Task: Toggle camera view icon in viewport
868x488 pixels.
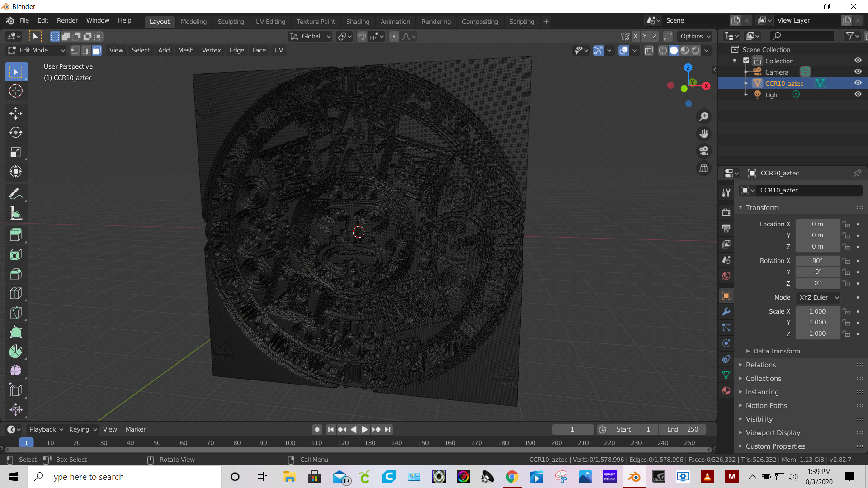Action: click(704, 151)
